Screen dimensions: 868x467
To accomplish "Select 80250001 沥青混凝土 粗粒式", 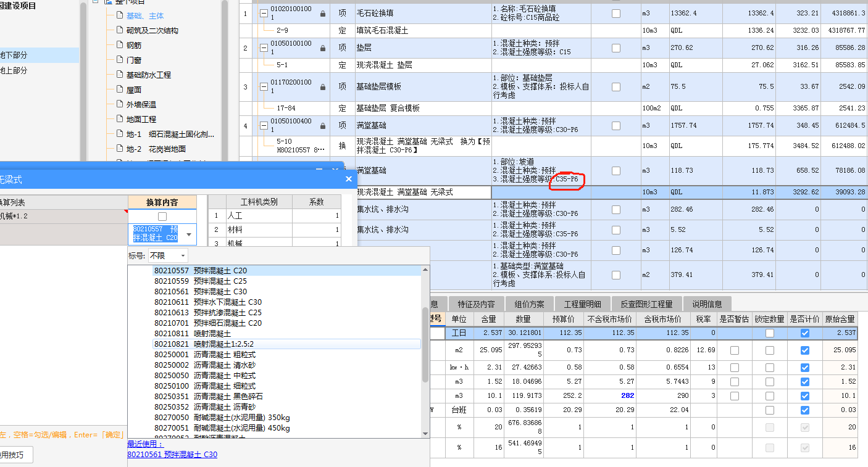I will 287,354.
